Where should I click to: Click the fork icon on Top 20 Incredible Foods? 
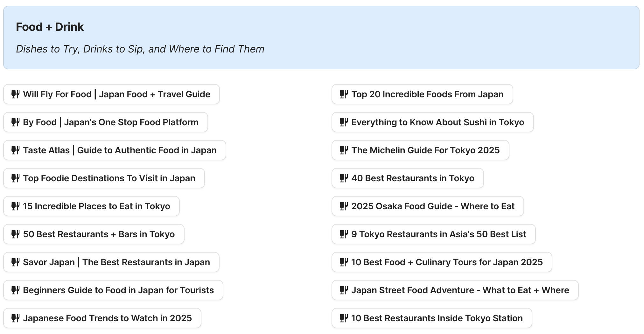click(x=344, y=94)
